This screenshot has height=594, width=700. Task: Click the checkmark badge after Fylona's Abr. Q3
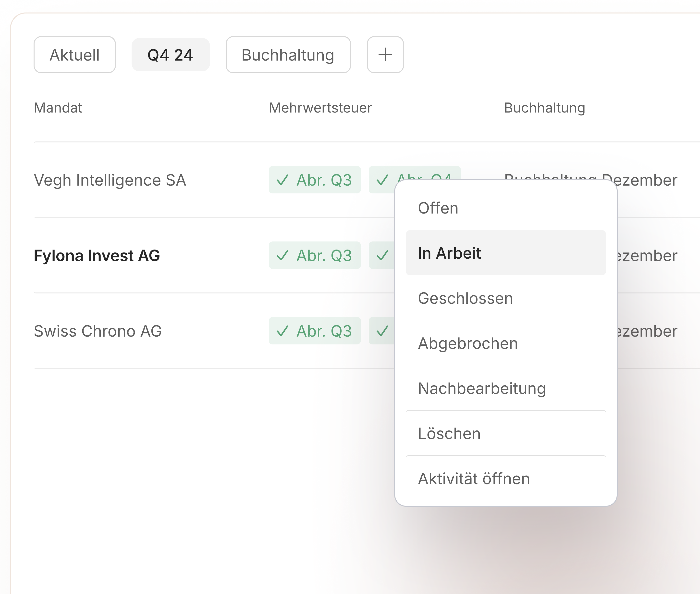(382, 255)
